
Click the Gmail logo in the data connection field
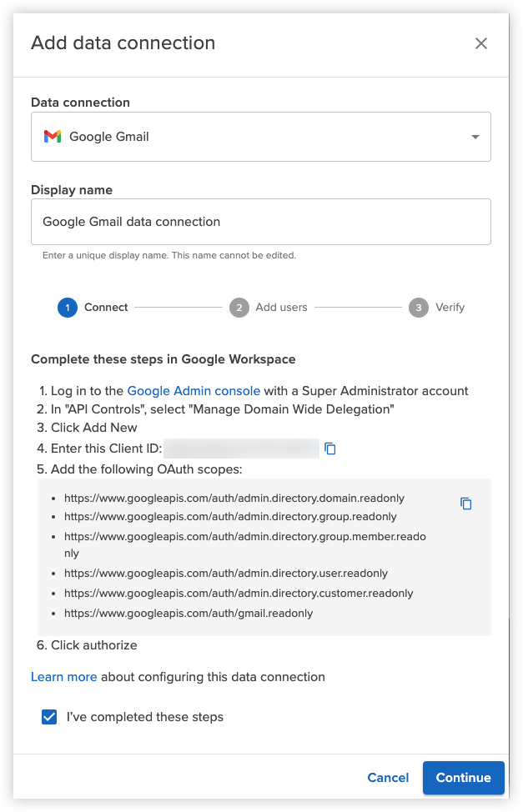tap(53, 137)
